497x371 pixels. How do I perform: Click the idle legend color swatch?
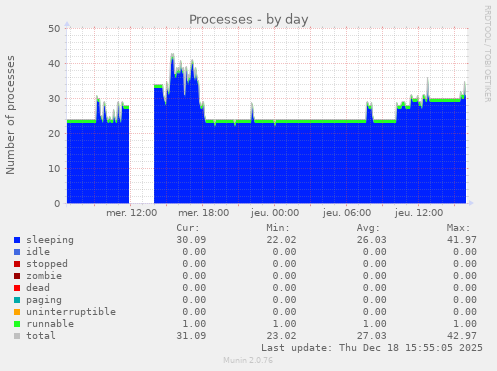pos(17,252)
